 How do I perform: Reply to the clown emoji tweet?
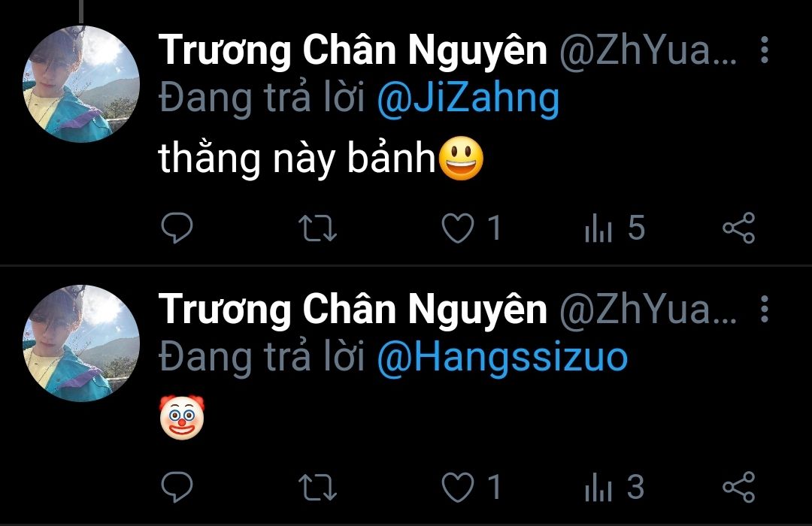177,487
